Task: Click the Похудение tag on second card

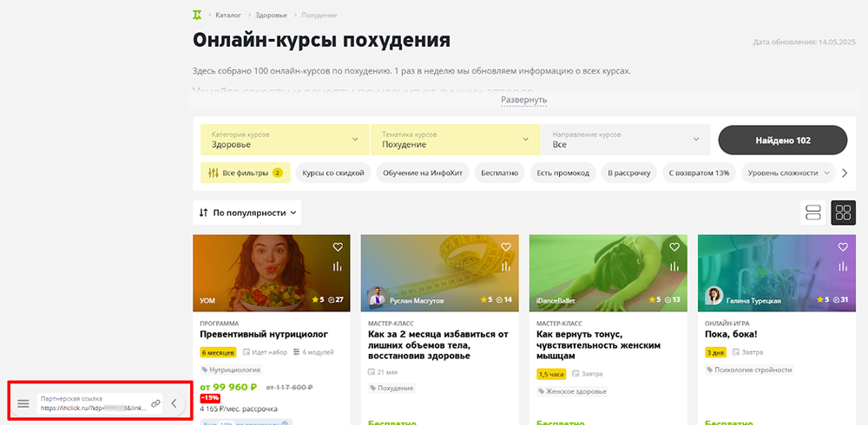Action: (391, 388)
